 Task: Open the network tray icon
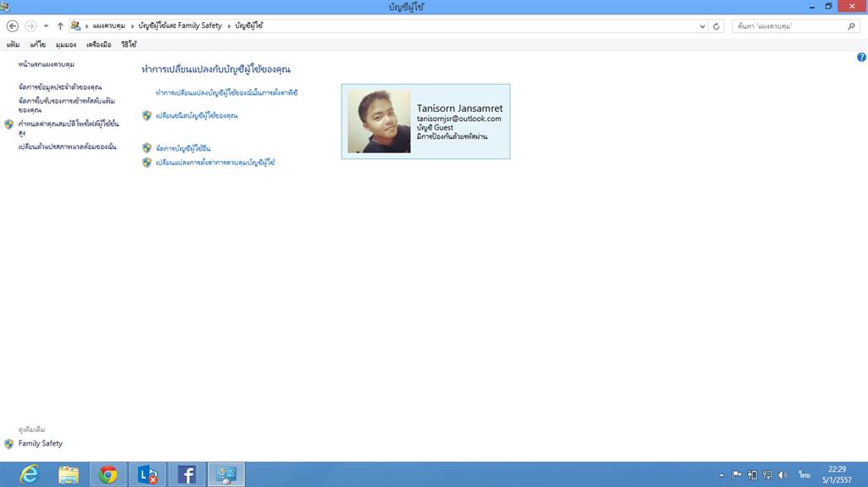pyautogui.click(x=767, y=475)
